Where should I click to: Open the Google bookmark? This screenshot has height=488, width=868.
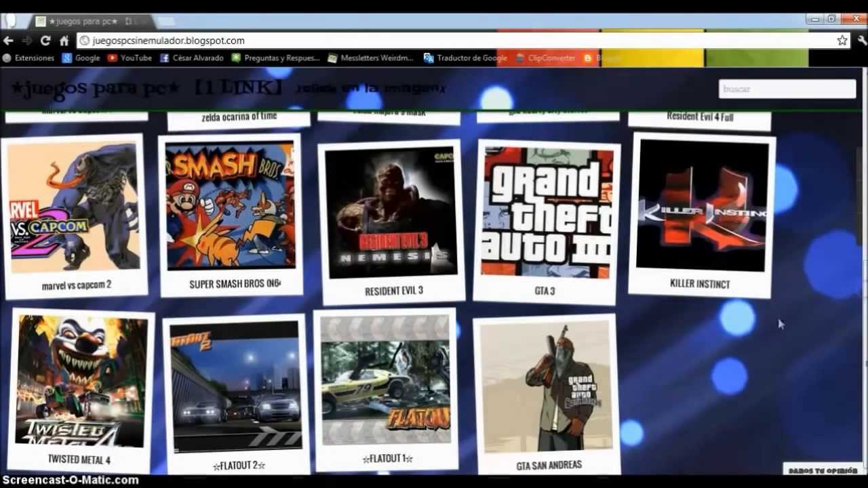(81, 58)
